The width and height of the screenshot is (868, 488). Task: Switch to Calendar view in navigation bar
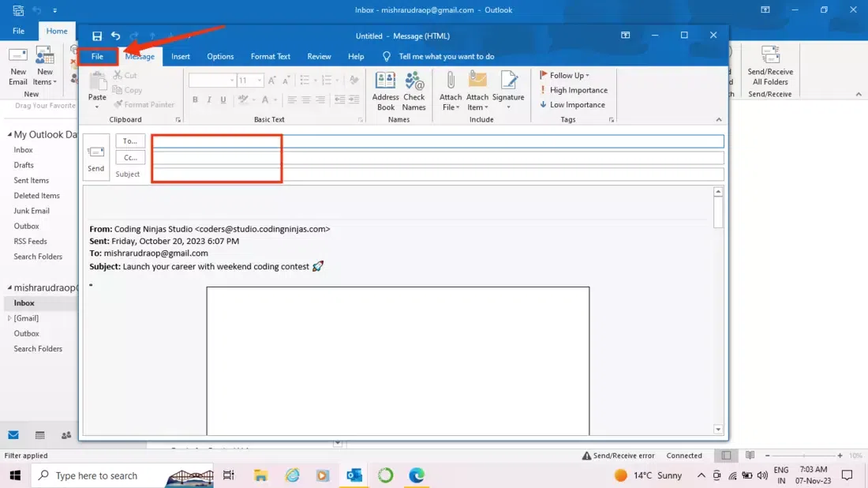tap(40, 435)
